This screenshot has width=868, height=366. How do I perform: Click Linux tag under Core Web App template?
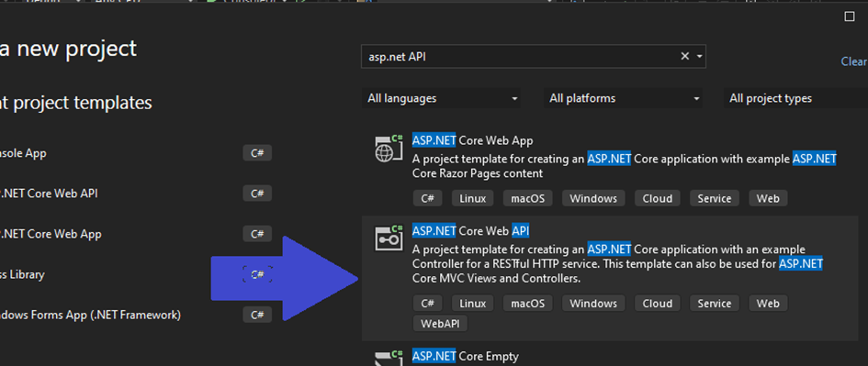pyautogui.click(x=473, y=198)
